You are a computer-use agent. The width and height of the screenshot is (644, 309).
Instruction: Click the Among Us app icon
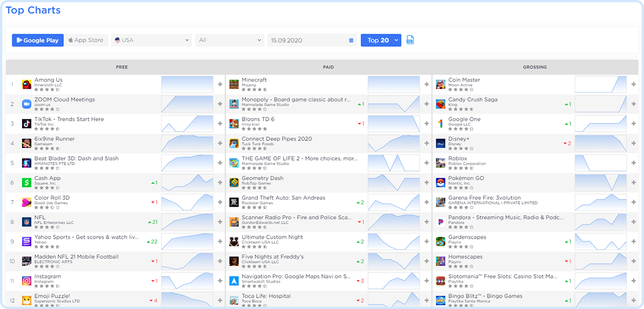coord(27,84)
